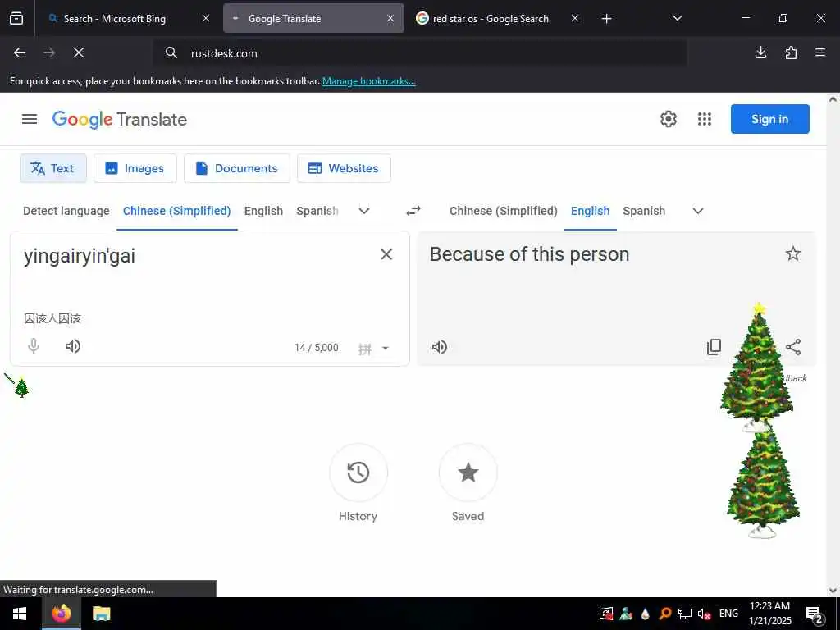Image resolution: width=840 pixels, height=630 pixels.
Task: Open the Google Translate main menu hamburger
Action: click(x=30, y=119)
